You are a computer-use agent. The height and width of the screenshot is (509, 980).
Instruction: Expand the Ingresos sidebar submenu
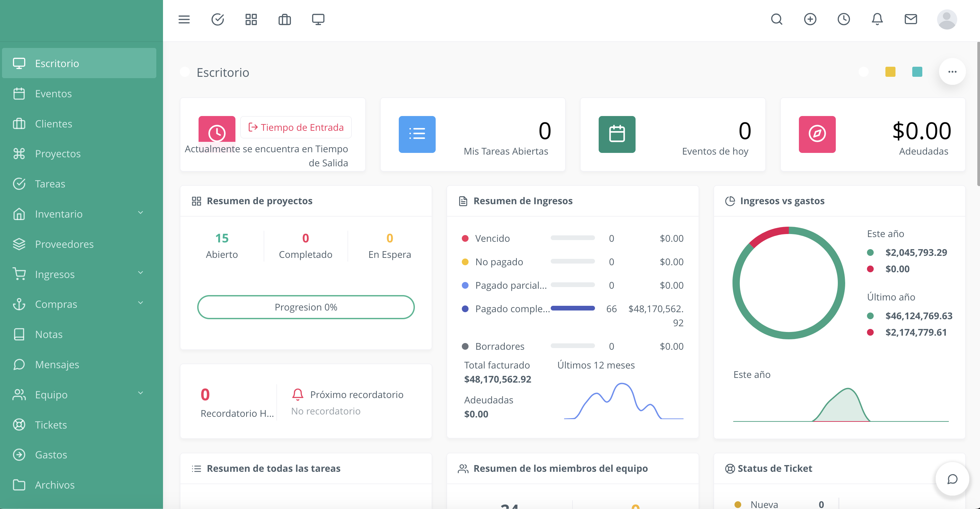tap(141, 273)
